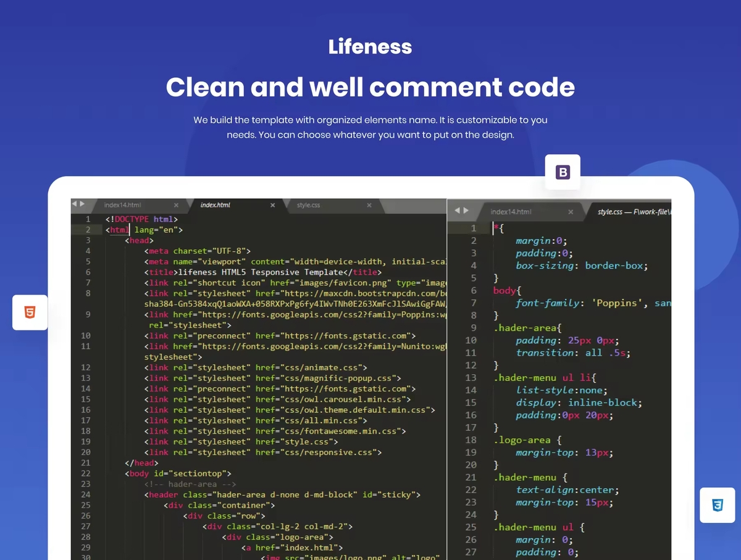Close the index14.html tab in right editor
This screenshot has height=560, width=741.
click(571, 212)
